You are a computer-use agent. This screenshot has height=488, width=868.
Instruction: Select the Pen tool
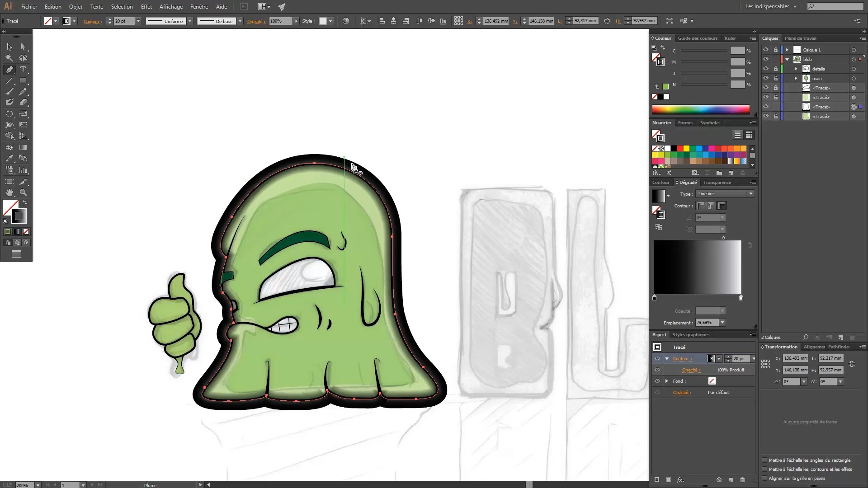[x=9, y=70]
